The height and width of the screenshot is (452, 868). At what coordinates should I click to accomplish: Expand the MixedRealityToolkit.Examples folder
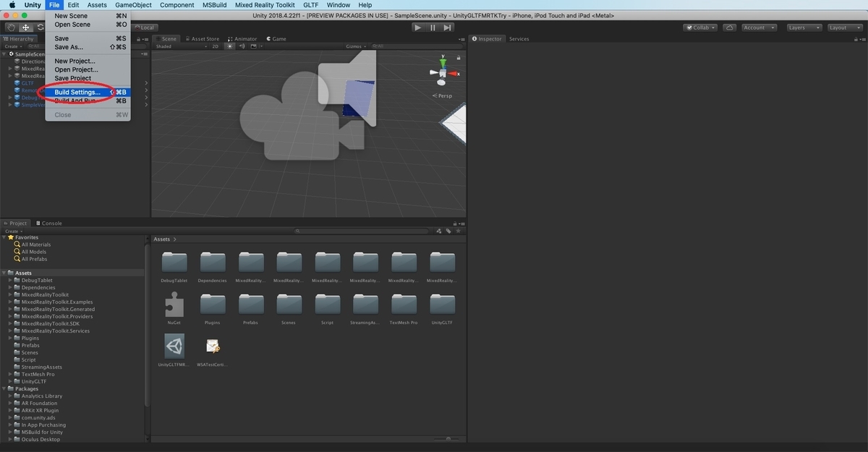pyautogui.click(x=10, y=302)
